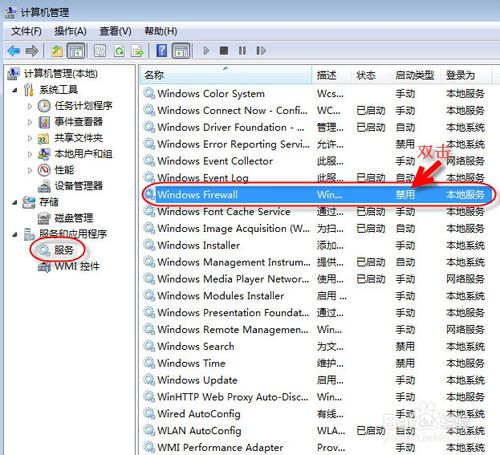Click the Export list toolbar icon
The image size is (500, 455).
coord(137,51)
